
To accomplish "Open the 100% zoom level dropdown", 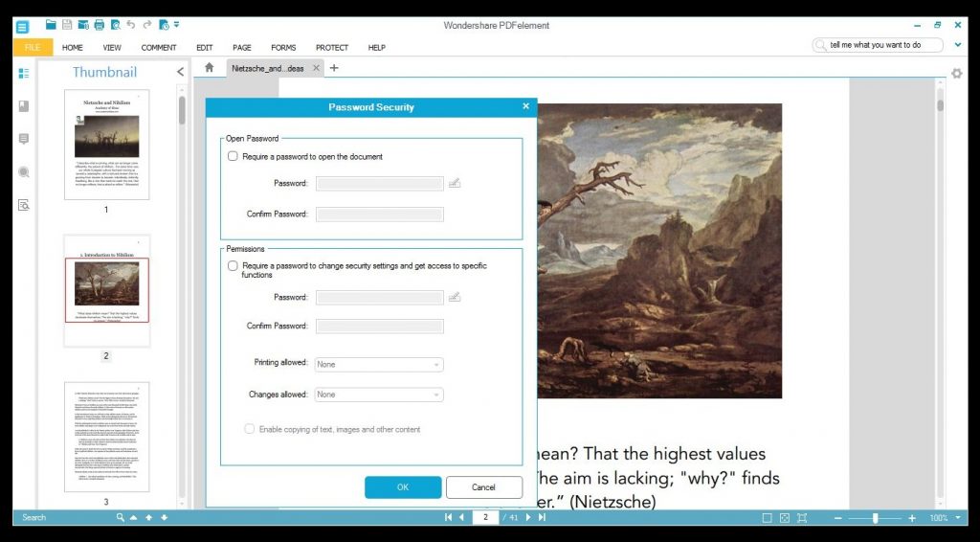I will click(958, 518).
